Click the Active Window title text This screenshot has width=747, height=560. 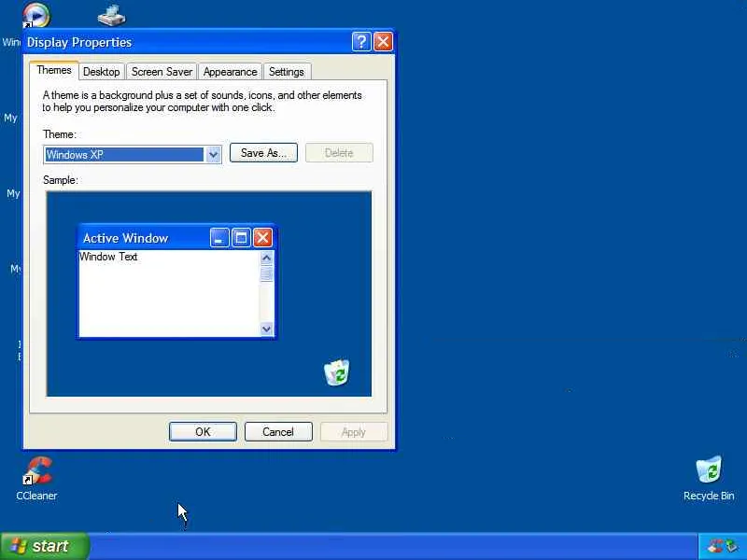(x=126, y=238)
